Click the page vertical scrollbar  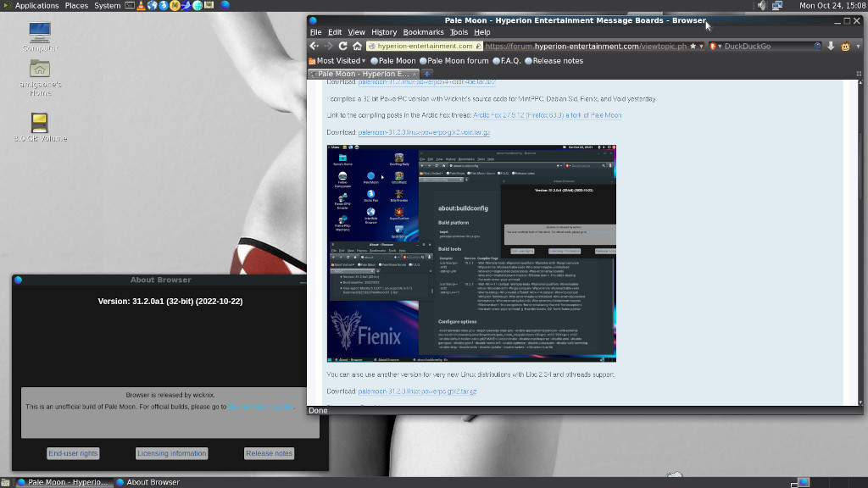pos(860,242)
